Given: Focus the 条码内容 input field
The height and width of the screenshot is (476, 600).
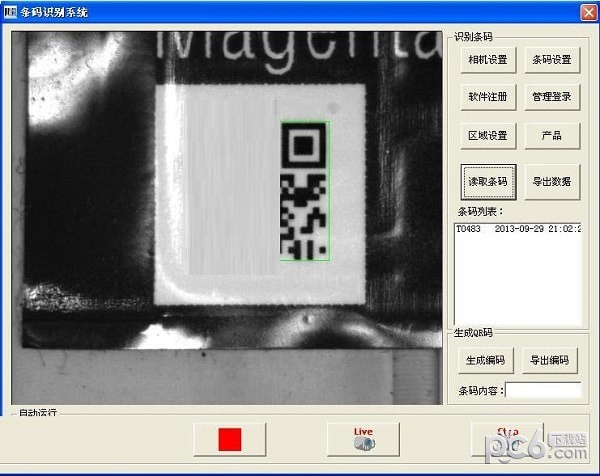Looking at the screenshot, I should click(x=543, y=390).
